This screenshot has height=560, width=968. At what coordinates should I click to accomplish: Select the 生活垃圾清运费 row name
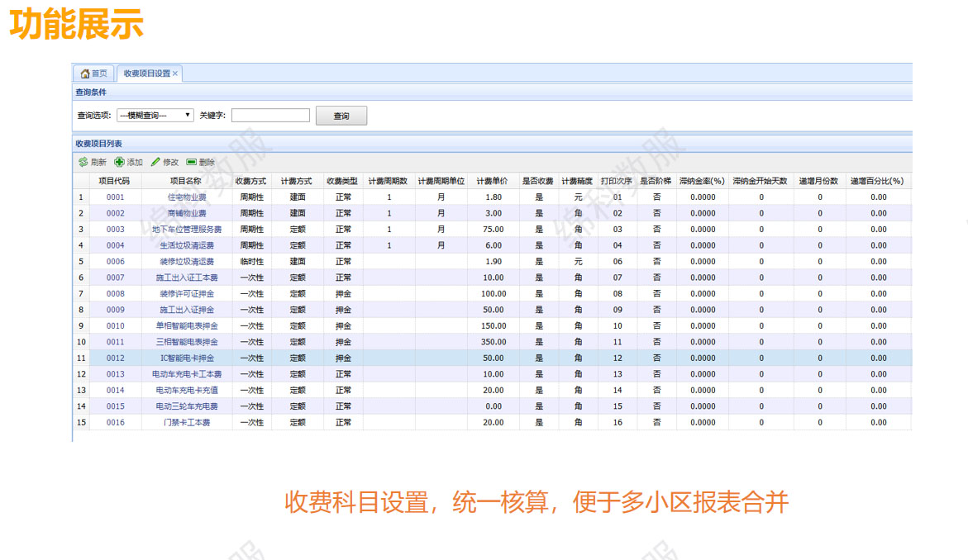point(187,245)
